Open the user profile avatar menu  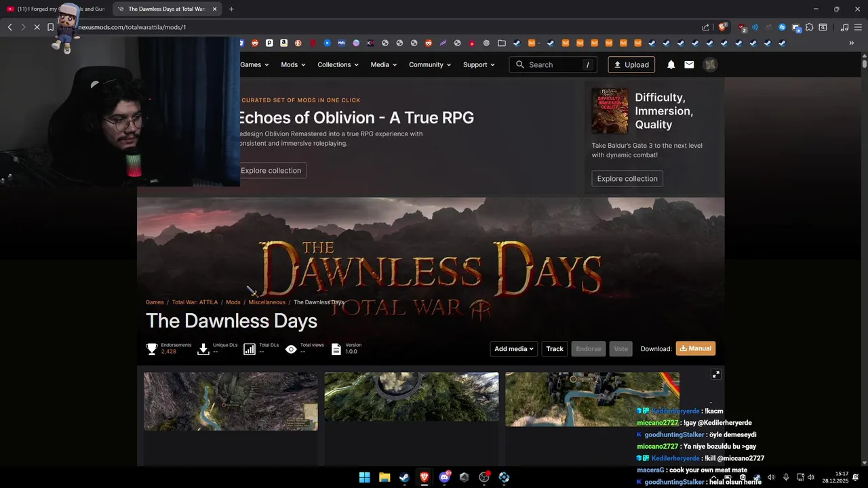(710, 64)
